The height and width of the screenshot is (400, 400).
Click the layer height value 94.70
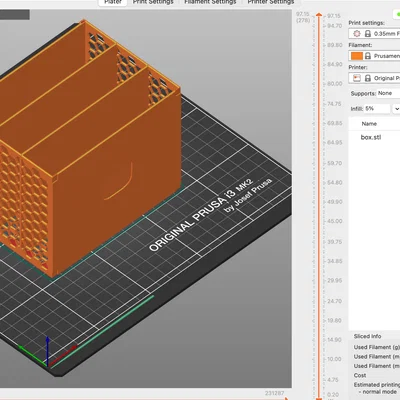pyautogui.click(x=334, y=26)
